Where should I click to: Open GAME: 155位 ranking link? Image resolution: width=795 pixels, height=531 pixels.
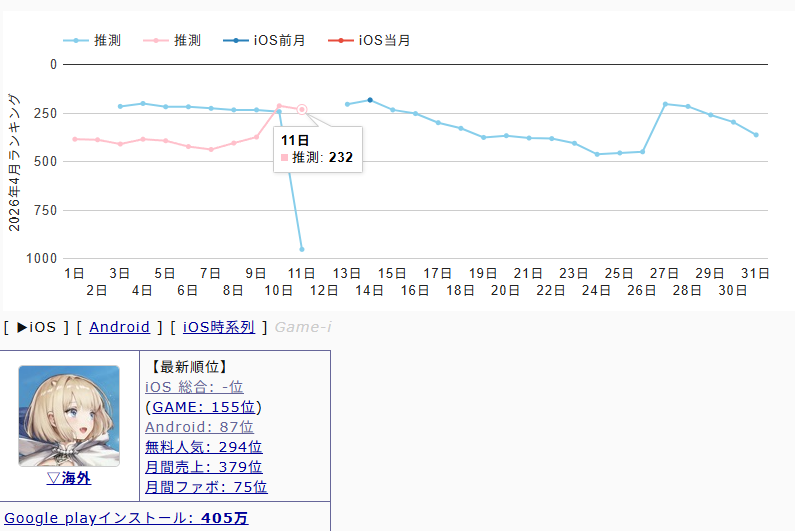204,407
